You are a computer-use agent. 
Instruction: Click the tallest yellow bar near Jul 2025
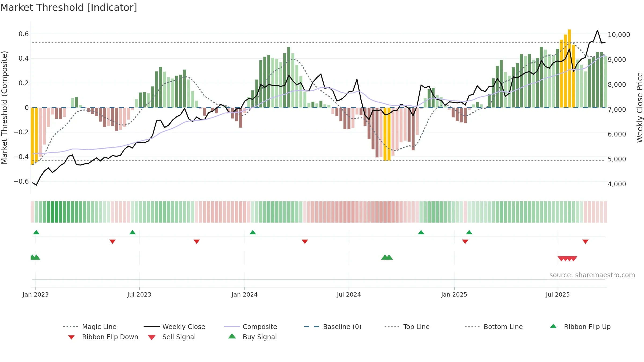coord(569,68)
